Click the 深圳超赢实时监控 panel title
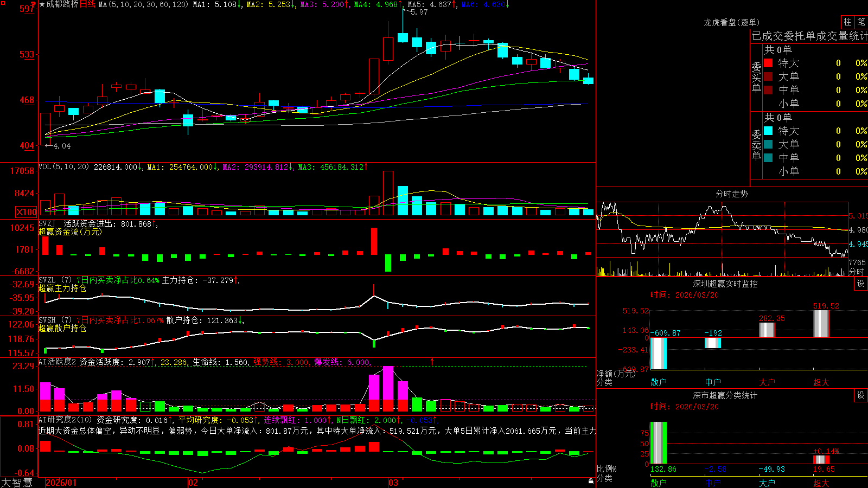 [x=725, y=284]
